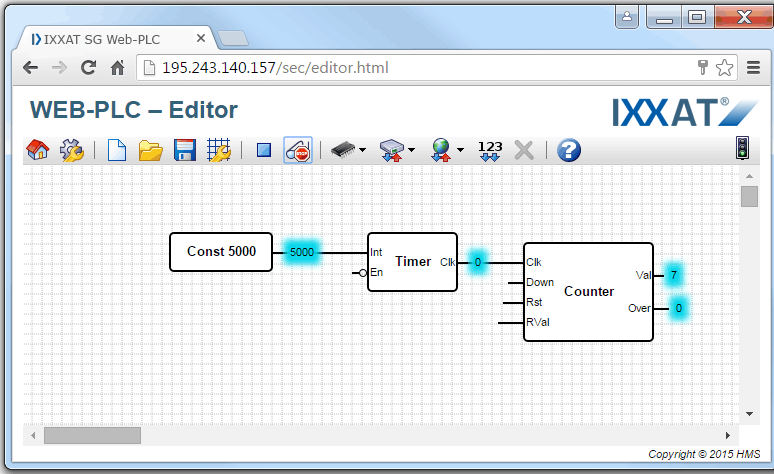This screenshot has height=474, width=774.
Task: Click the highlighted 5000 signal value
Action: (302, 252)
